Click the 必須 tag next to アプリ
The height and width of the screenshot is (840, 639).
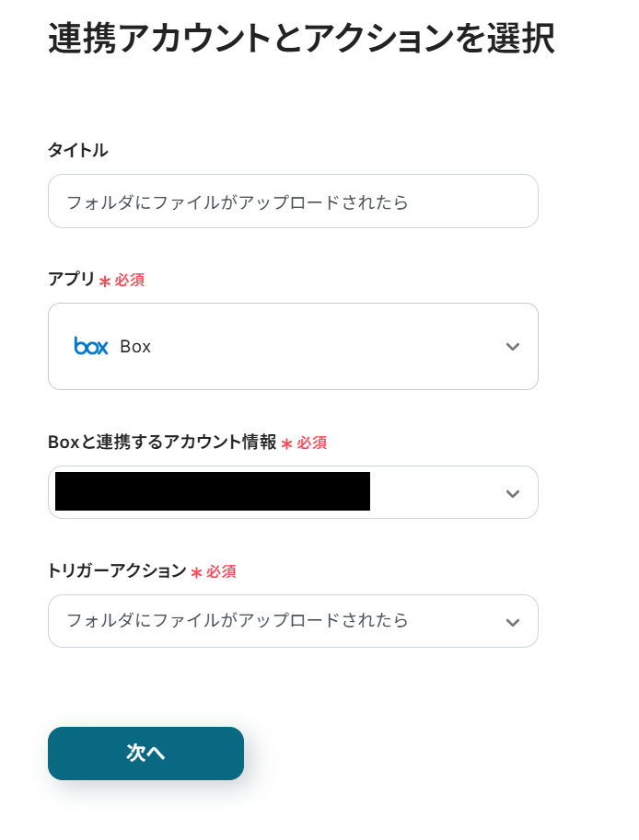point(130,280)
